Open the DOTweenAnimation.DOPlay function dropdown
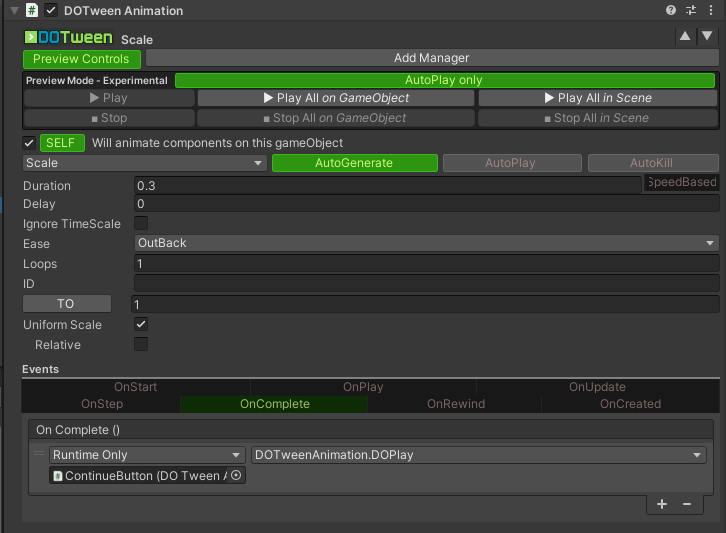The height and width of the screenshot is (533, 726). click(x=479, y=455)
